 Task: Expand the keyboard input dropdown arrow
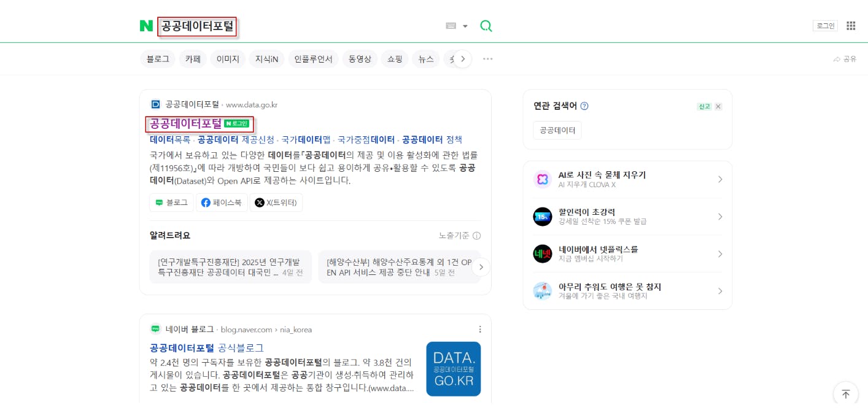pos(465,26)
